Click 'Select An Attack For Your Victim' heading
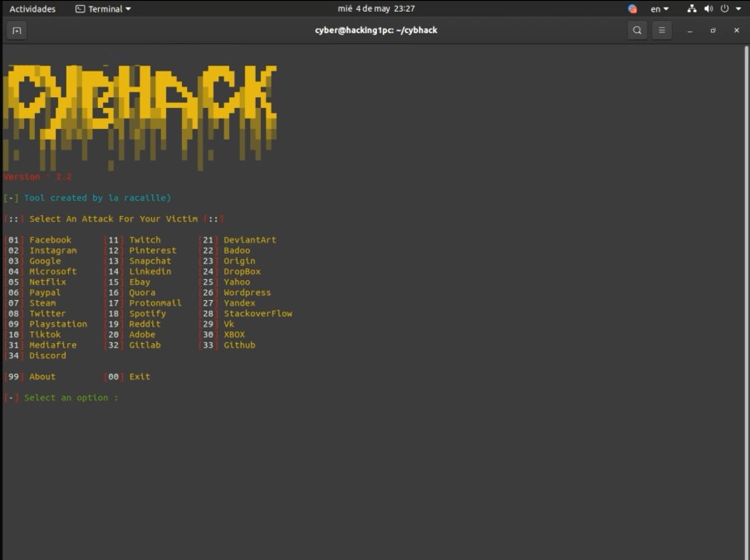This screenshot has height=560, width=750. click(x=113, y=219)
